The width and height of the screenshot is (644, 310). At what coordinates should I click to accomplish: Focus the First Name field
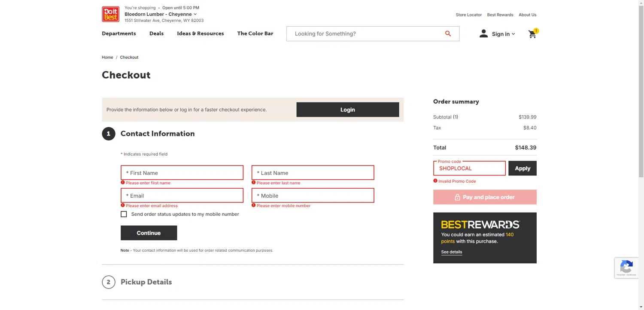pos(182,173)
